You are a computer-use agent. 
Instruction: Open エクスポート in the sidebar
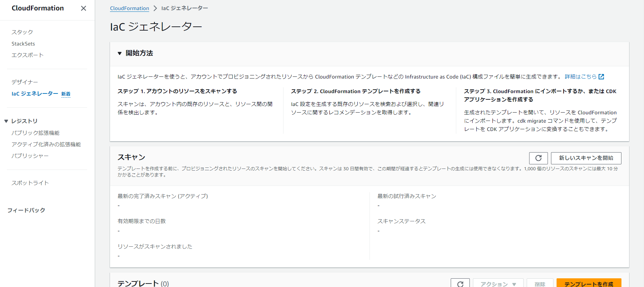(x=27, y=55)
